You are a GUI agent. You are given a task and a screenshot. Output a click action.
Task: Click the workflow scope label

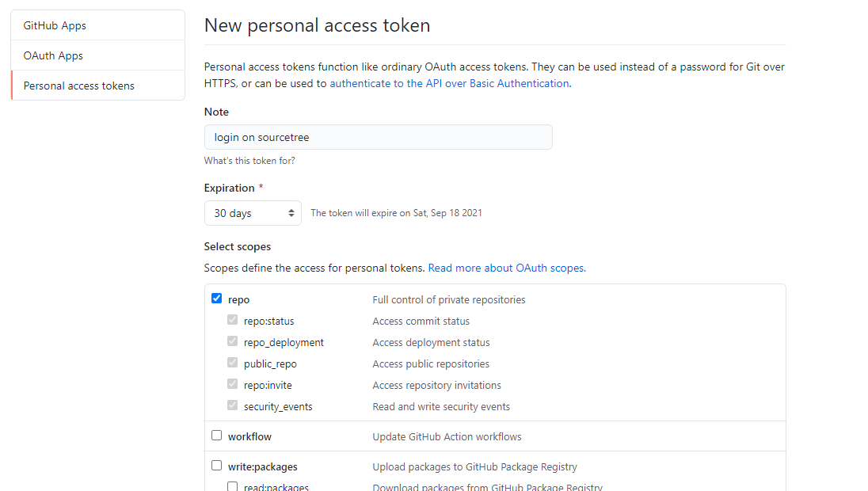tap(249, 436)
